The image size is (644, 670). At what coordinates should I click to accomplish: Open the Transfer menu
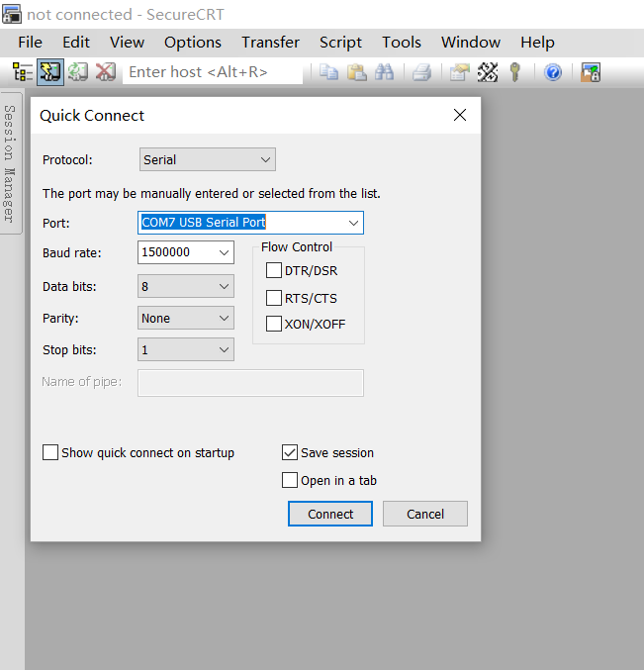(x=270, y=42)
